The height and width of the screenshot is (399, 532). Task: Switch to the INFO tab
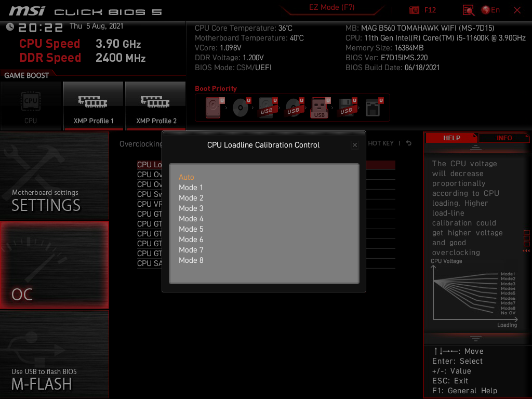pyautogui.click(x=504, y=138)
